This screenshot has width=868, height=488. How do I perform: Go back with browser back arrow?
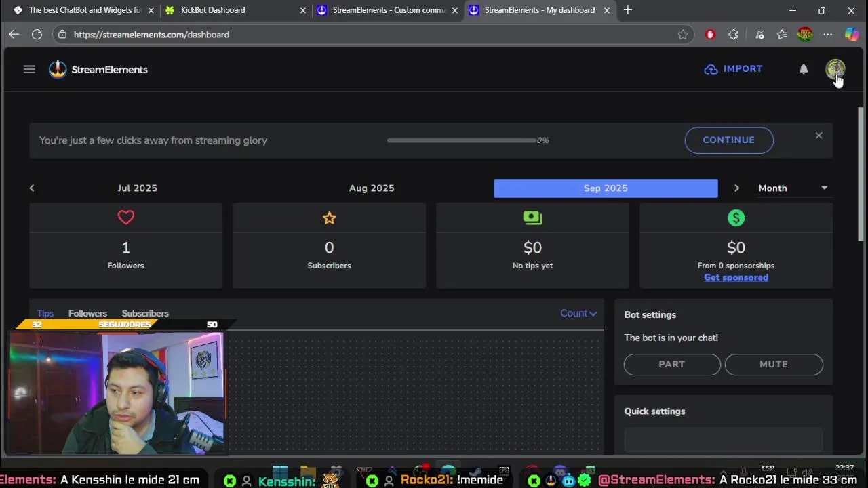(14, 34)
